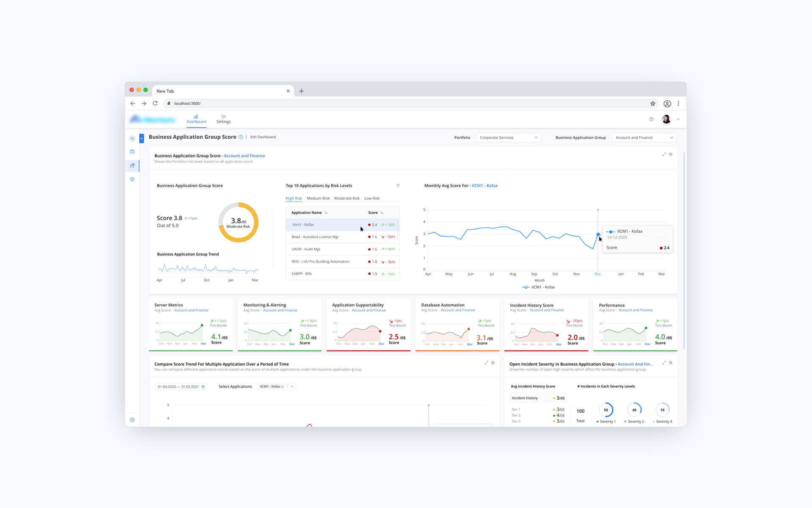Bookmark the page with the star icon
The image size is (812, 508).
tap(653, 104)
